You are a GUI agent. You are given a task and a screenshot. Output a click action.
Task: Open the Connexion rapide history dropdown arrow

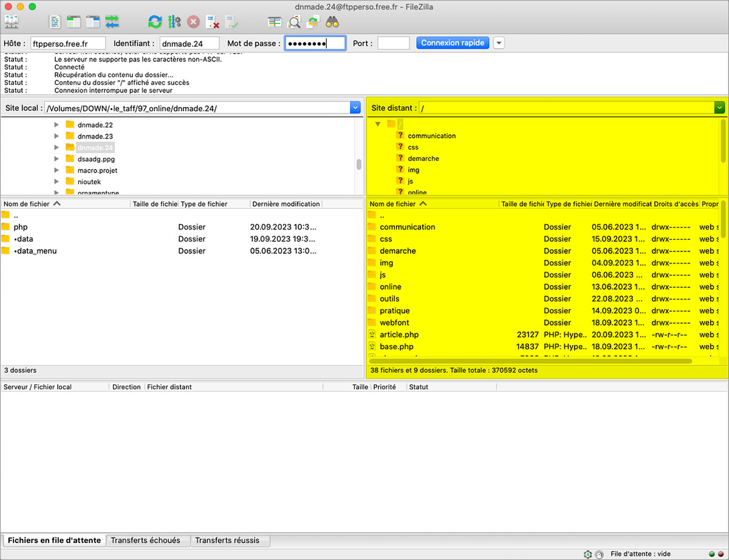tap(499, 43)
